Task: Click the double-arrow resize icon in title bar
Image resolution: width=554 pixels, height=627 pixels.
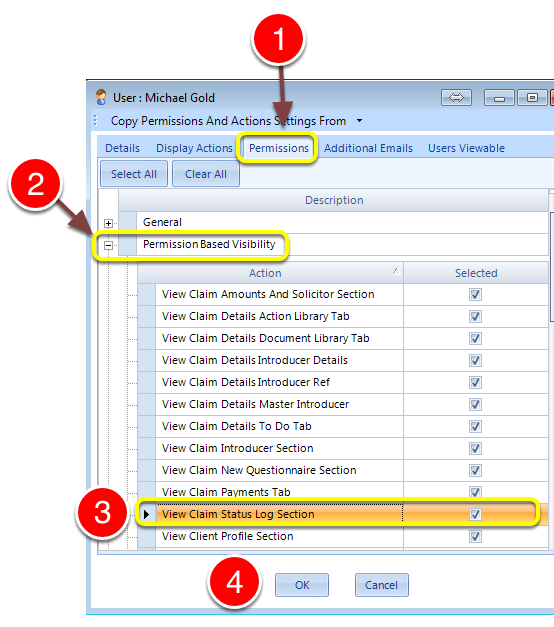Action: pos(456,98)
